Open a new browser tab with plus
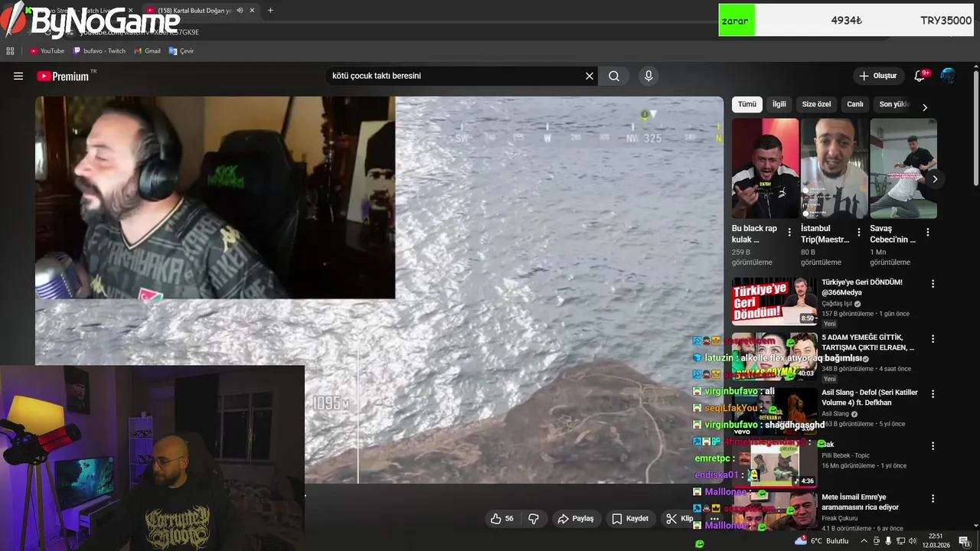The height and width of the screenshot is (551, 980). point(270,10)
